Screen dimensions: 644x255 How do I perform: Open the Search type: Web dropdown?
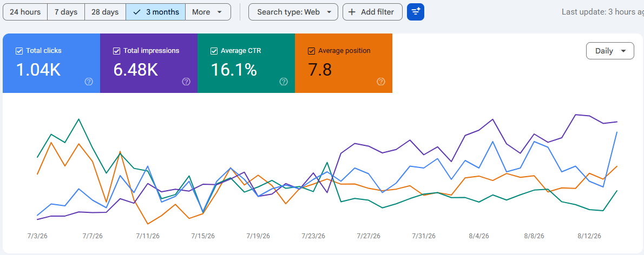tap(293, 12)
